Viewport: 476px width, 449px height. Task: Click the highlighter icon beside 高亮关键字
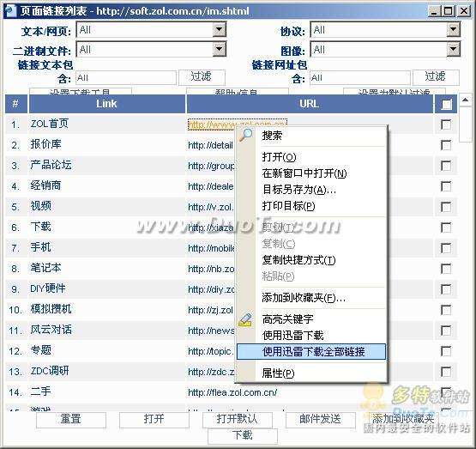tap(245, 320)
